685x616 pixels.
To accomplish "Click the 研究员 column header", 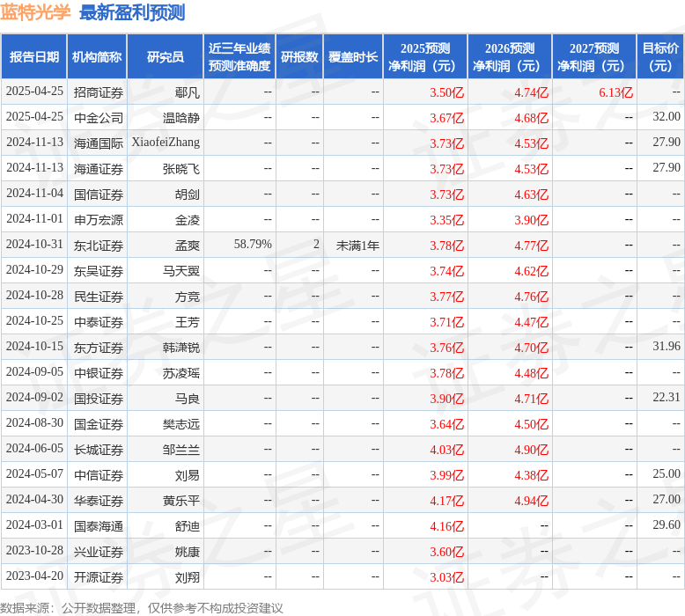I will (166, 56).
